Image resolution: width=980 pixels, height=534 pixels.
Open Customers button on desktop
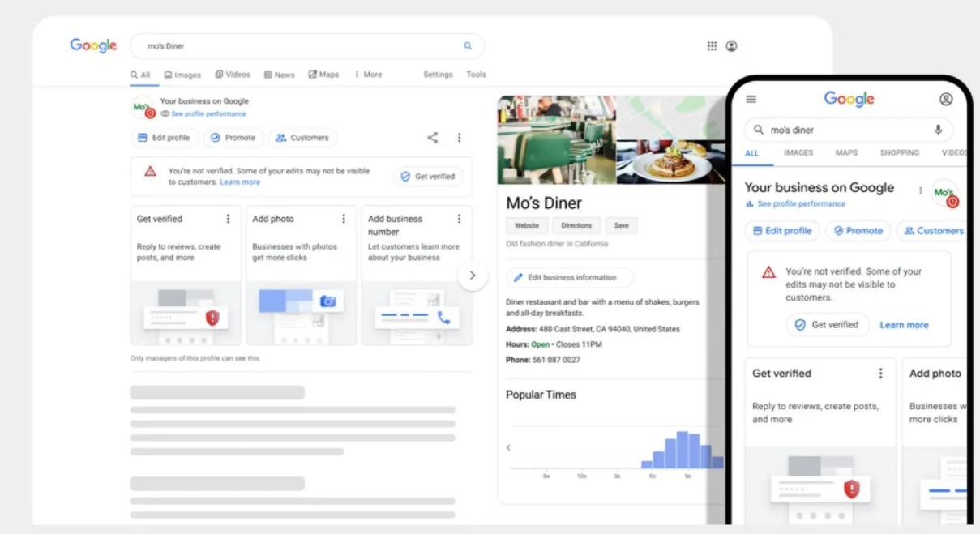pos(302,138)
